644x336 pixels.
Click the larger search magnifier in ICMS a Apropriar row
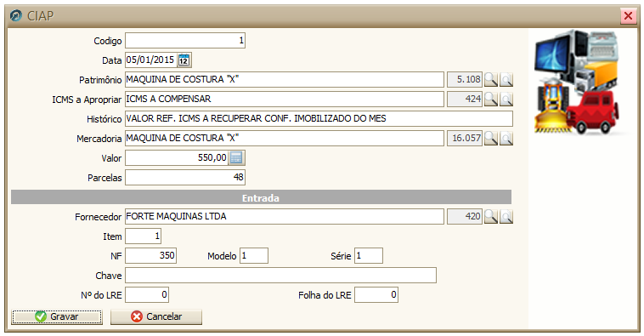tap(491, 100)
